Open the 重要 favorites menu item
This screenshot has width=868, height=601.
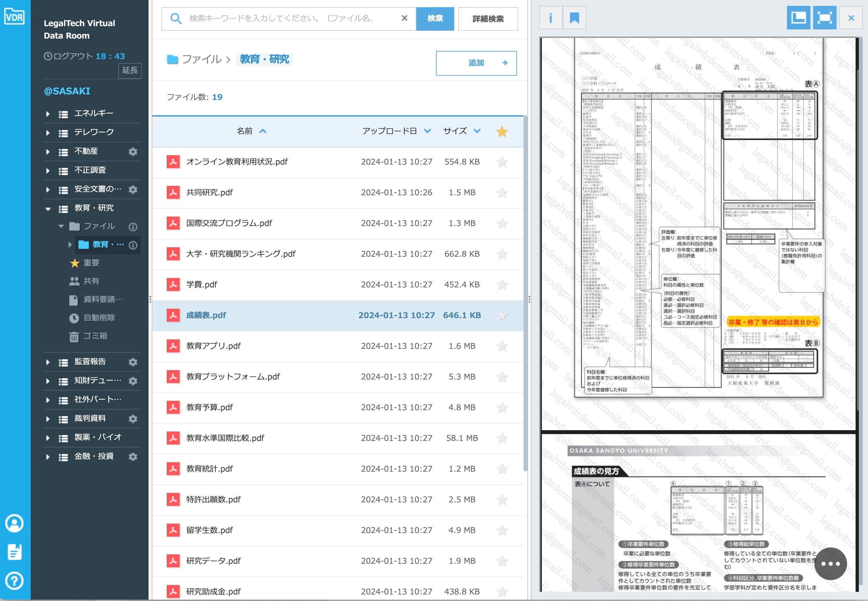(91, 263)
